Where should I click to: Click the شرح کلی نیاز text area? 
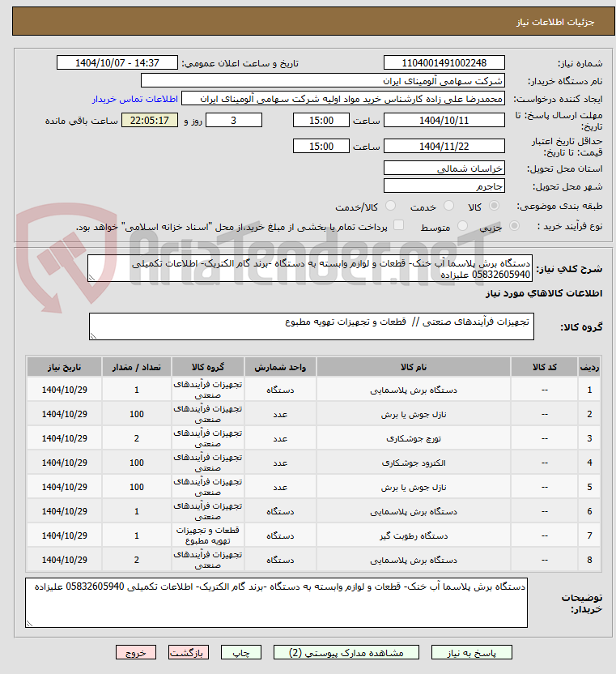[x=310, y=269]
